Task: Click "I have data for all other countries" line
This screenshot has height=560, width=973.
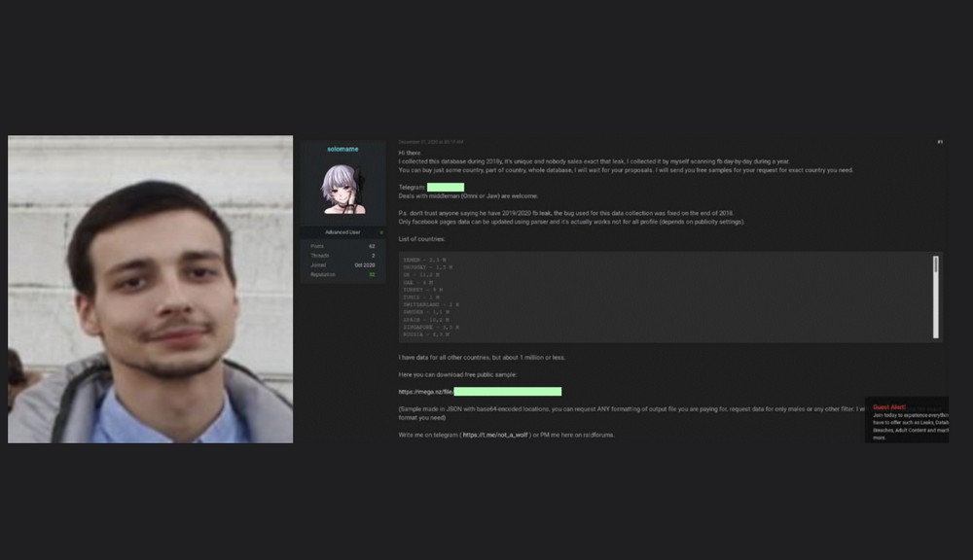Action: click(482, 357)
